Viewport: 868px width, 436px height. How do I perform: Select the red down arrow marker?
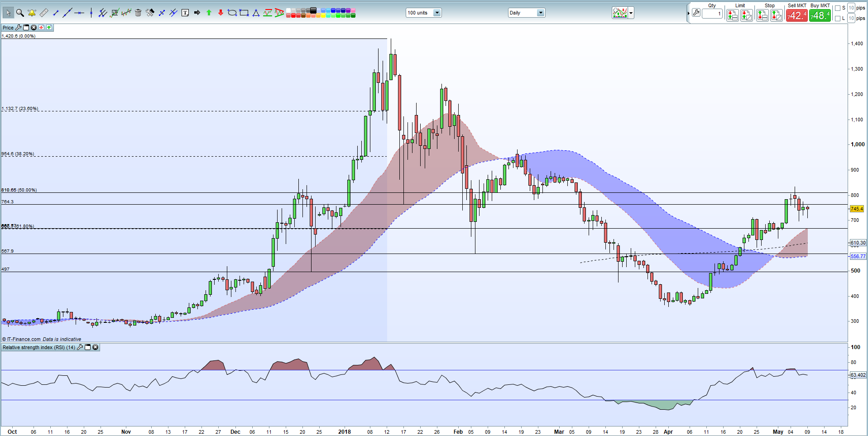221,13
